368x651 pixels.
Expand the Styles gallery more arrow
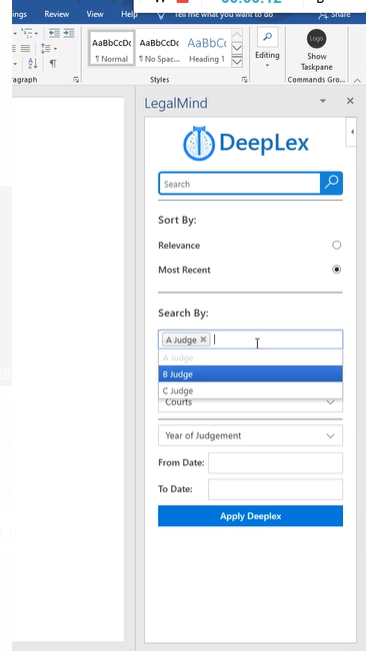click(237, 62)
